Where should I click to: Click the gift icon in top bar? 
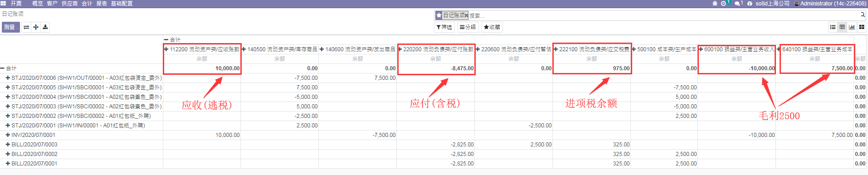750,3
